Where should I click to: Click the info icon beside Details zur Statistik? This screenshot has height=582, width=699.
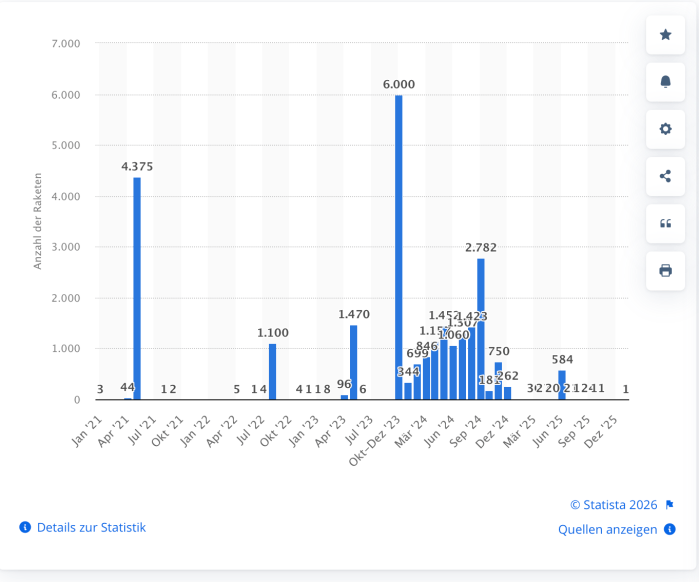(x=25, y=527)
